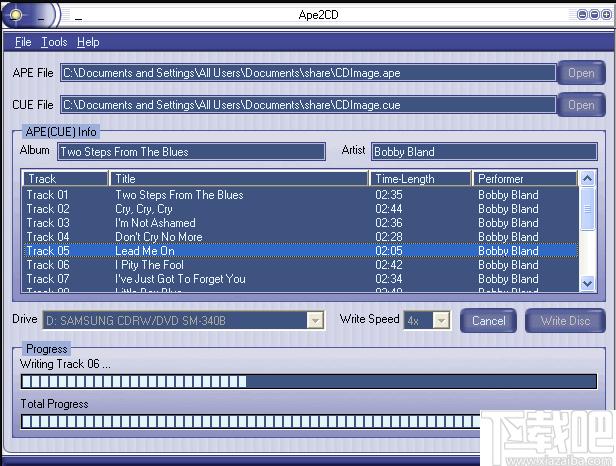Expand the Write Speed dropdown
Viewport: 616px width, 466px height.
tap(441, 321)
